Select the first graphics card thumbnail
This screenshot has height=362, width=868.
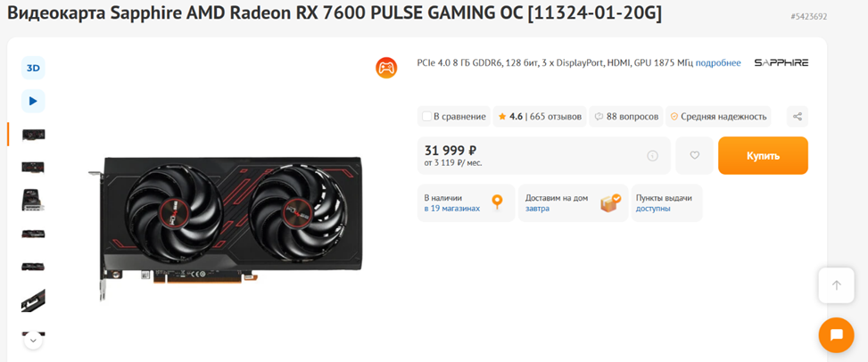(x=33, y=134)
